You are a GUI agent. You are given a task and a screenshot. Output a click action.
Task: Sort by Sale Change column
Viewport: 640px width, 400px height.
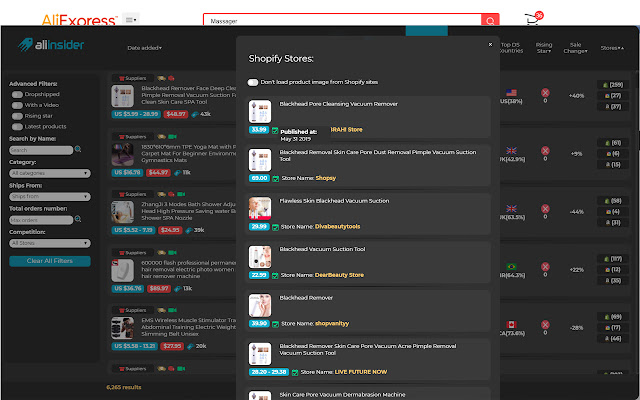(x=576, y=48)
